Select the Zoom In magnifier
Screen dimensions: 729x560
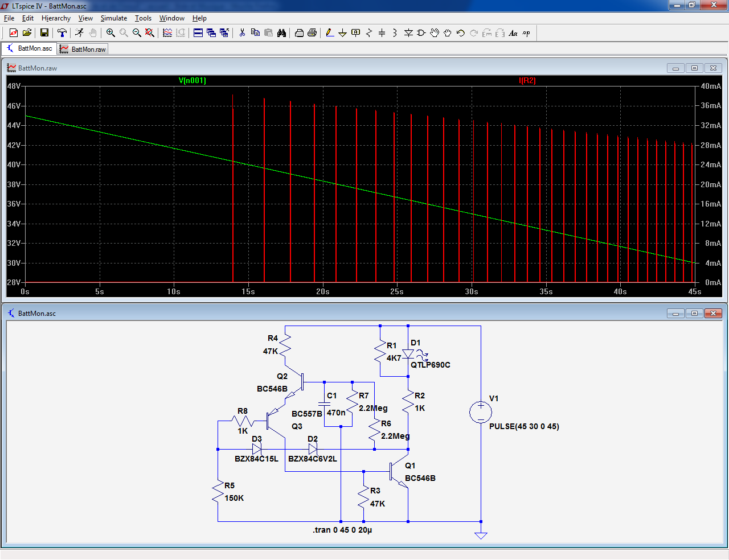(110, 33)
